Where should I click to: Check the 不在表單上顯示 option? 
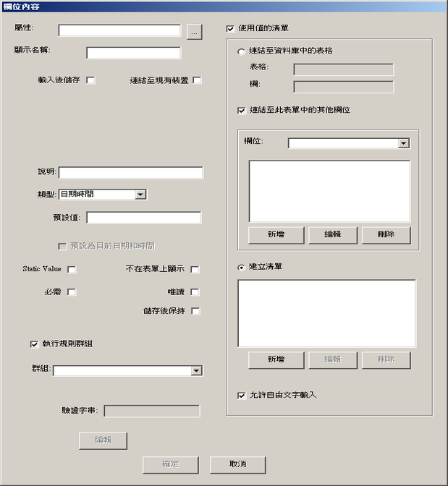pos(195,269)
